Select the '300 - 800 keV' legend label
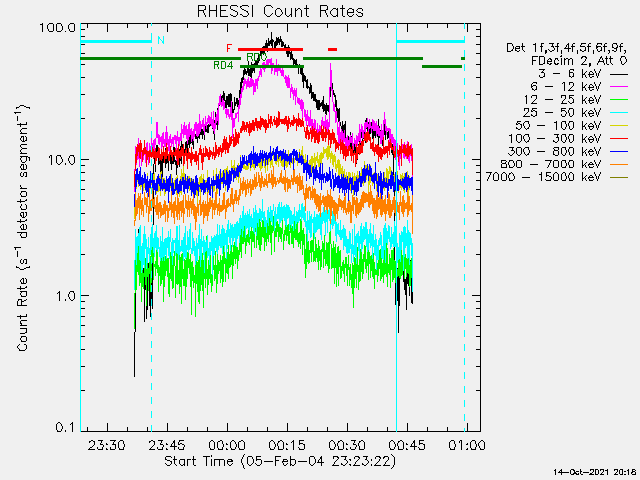Image resolution: width=640 pixels, height=480 pixels. coord(554,151)
